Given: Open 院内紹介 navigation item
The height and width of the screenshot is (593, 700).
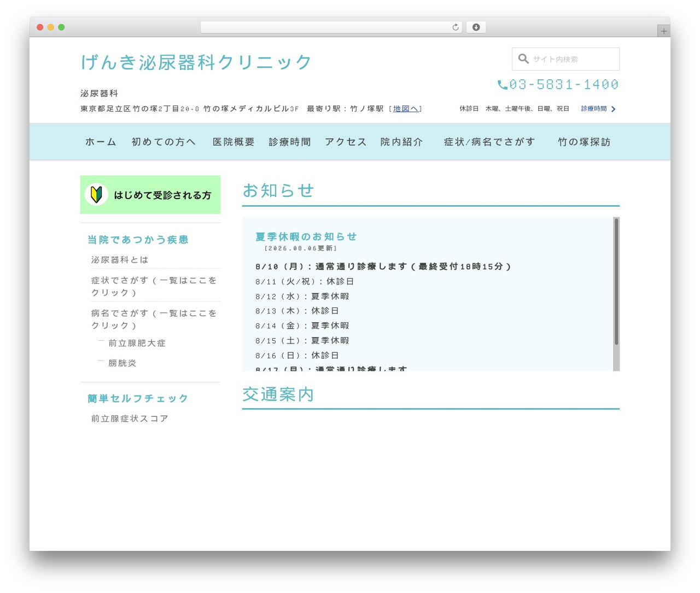Looking at the screenshot, I should [x=402, y=142].
